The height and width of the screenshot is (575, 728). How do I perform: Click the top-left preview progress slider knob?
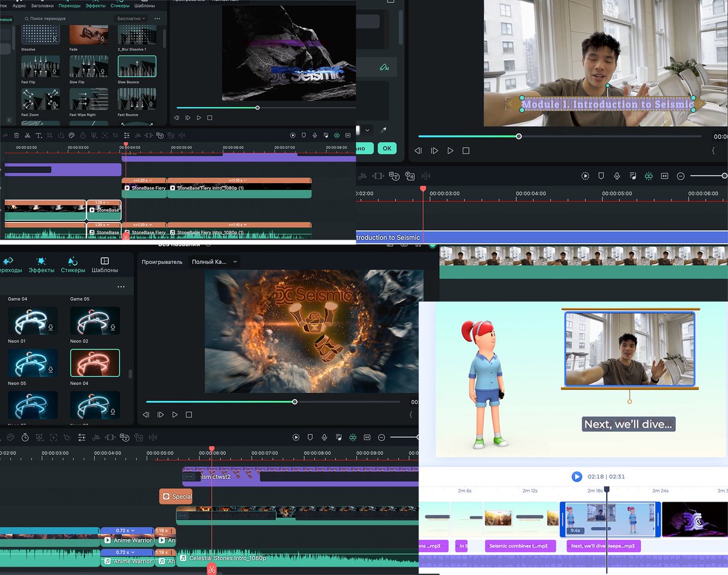pos(257,108)
